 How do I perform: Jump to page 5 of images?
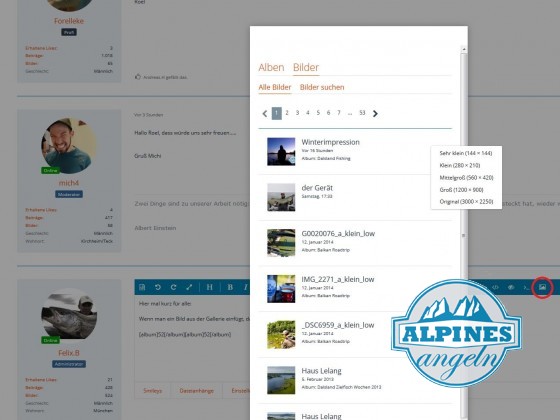pyautogui.click(x=318, y=113)
